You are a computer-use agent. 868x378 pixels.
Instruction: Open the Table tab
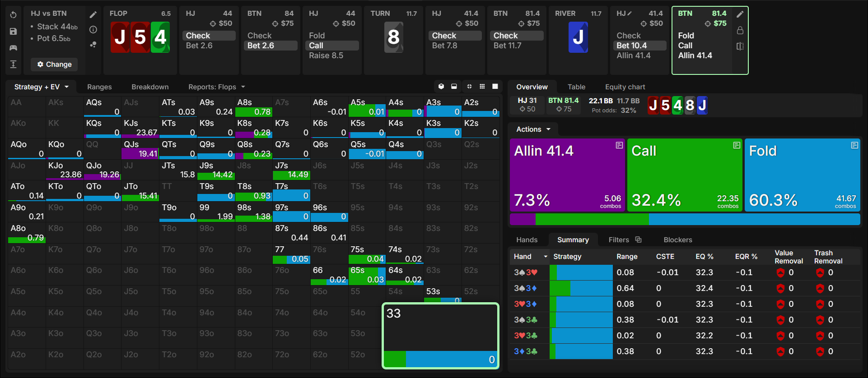pos(576,87)
